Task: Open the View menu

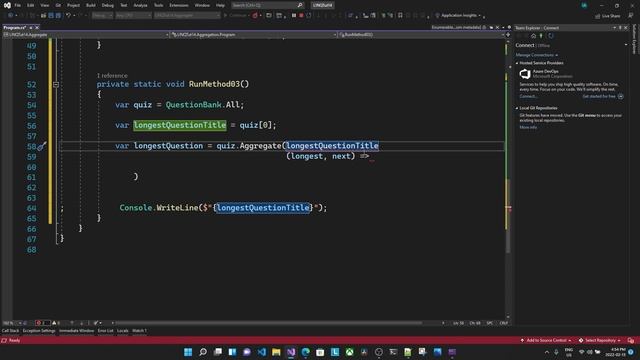Action: 44,5
